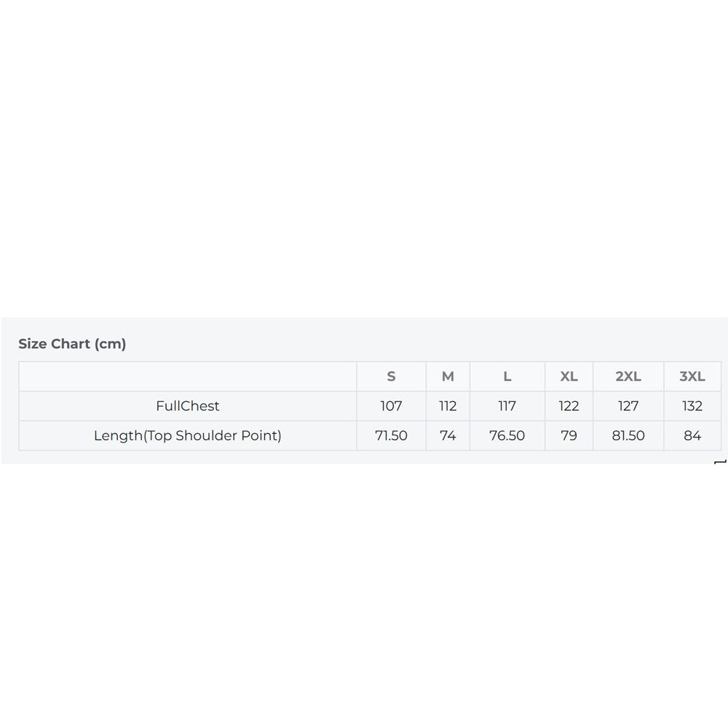Click the 122 chest value for XL
This screenshot has height=728, width=728.
[x=569, y=405]
